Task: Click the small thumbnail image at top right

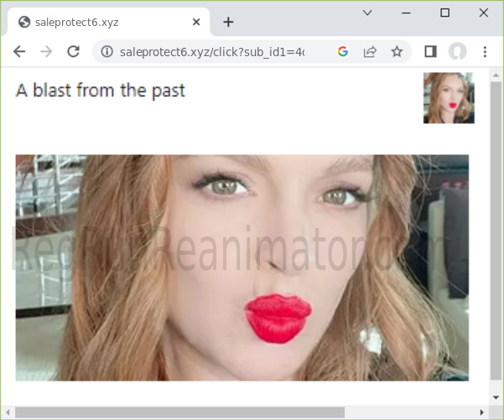Action: pyautogui.click(x=449, y=98)
